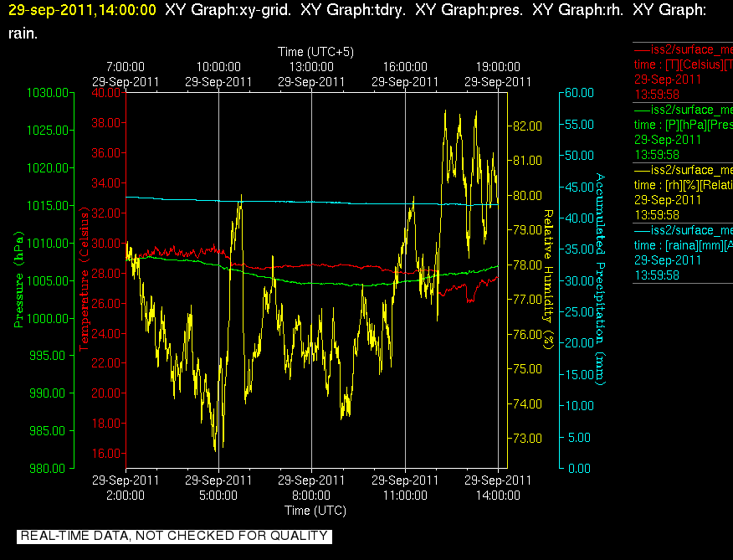Click the 82.00 humidity scale value

pyautogui.click(x=527, y=126)
